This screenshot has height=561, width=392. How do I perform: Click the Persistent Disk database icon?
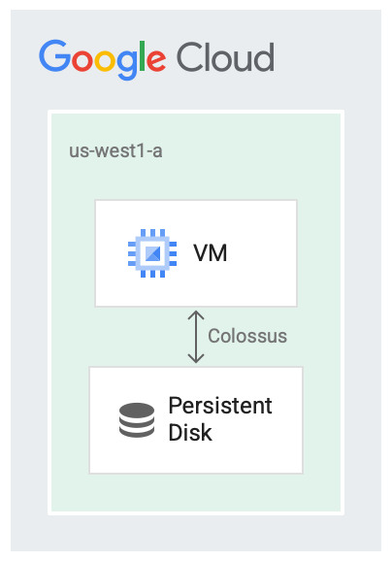click(x=137, y=420)
